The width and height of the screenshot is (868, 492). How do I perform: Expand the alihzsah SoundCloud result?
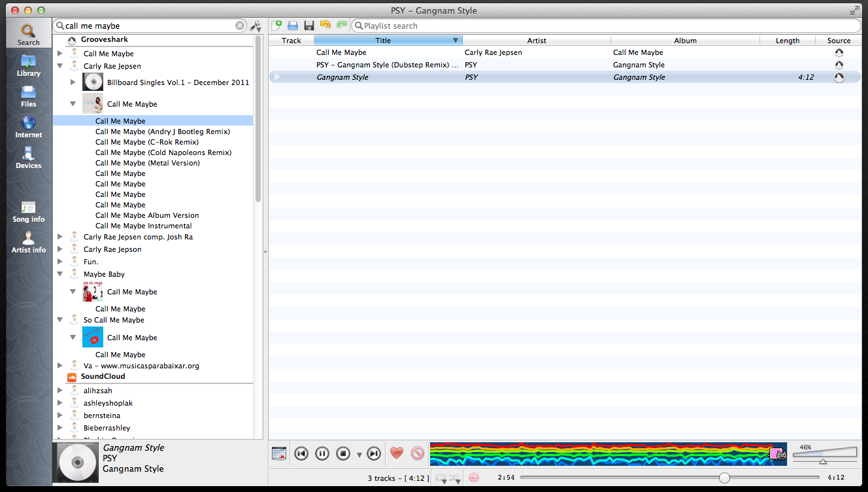(59, 390)
